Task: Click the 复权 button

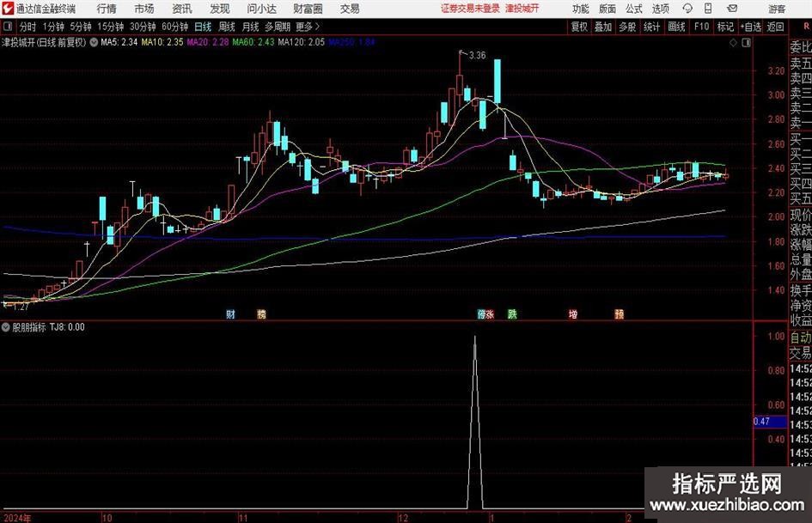Action: tap(579, 27)
